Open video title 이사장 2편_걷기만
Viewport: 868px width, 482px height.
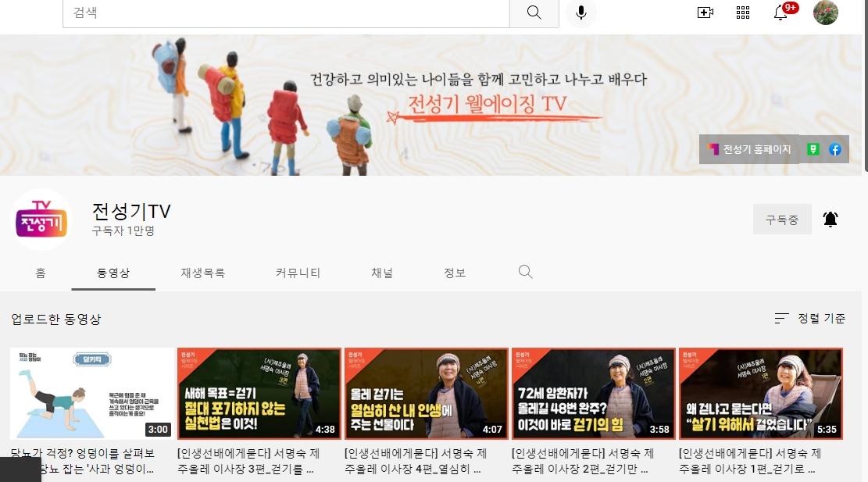[582, 461]
